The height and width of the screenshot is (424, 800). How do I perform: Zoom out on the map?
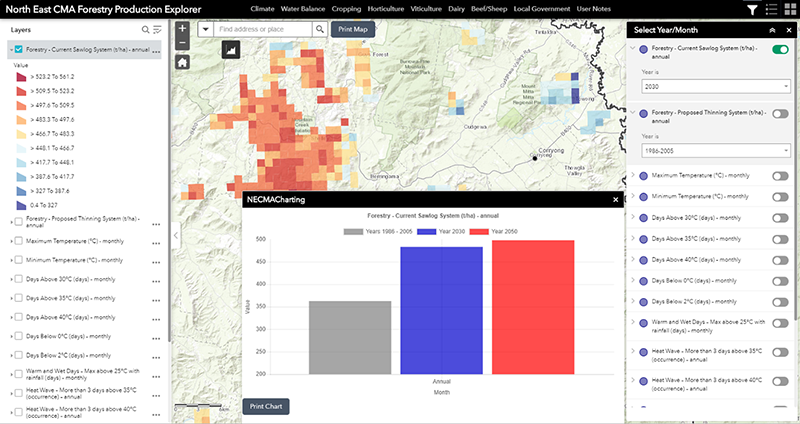click(182, 45)
